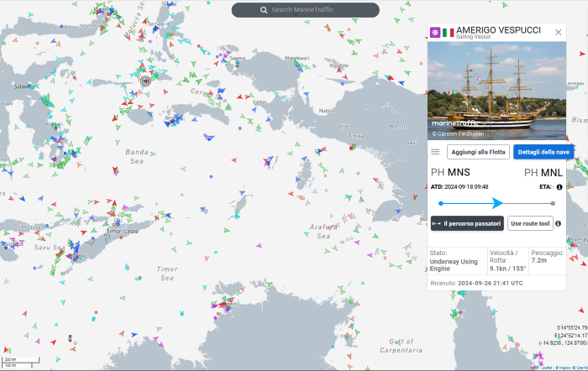Screen dimensions: 588x371
Task: Open the hamburger menu in vessel panel
Action: [435, 152]
